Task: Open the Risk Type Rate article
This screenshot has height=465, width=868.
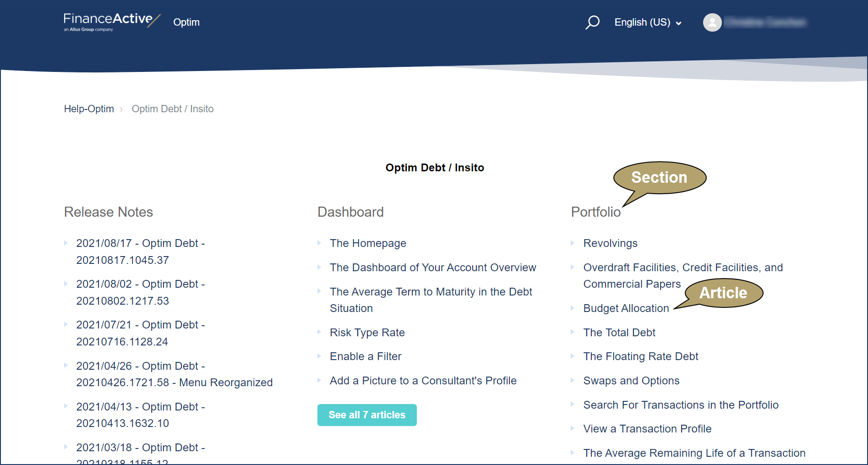Action: [x=367, y=333]
